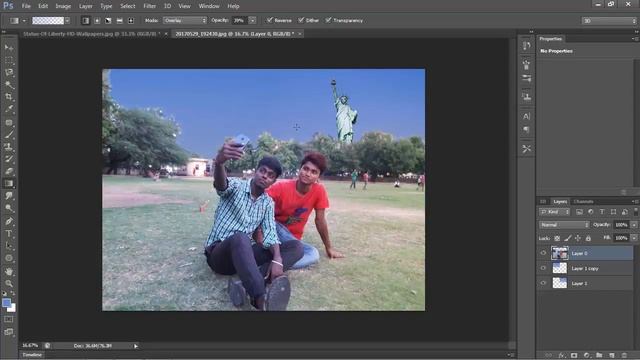This screenshot has width=640, height=360.
Task: Open the History panel icon
Action: (x=527, y=46)
